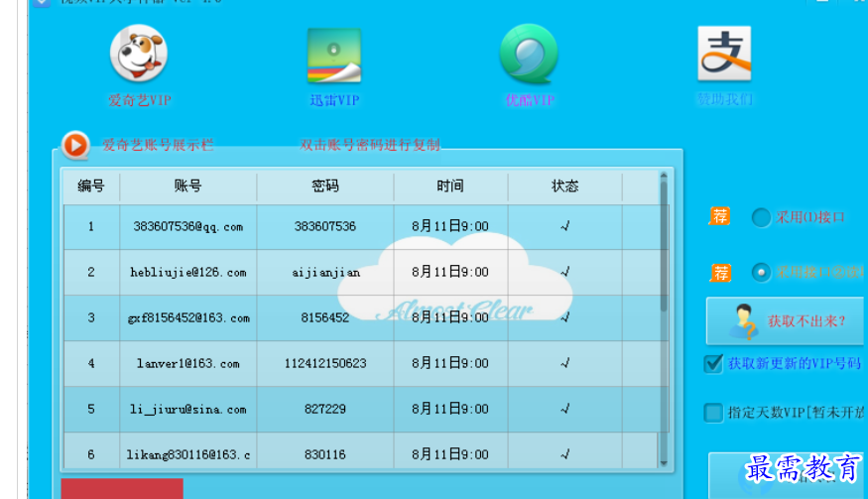Viewport: 868px width, 499px height.
Task: Click the status checkmark in row 2
Action: 565,272
